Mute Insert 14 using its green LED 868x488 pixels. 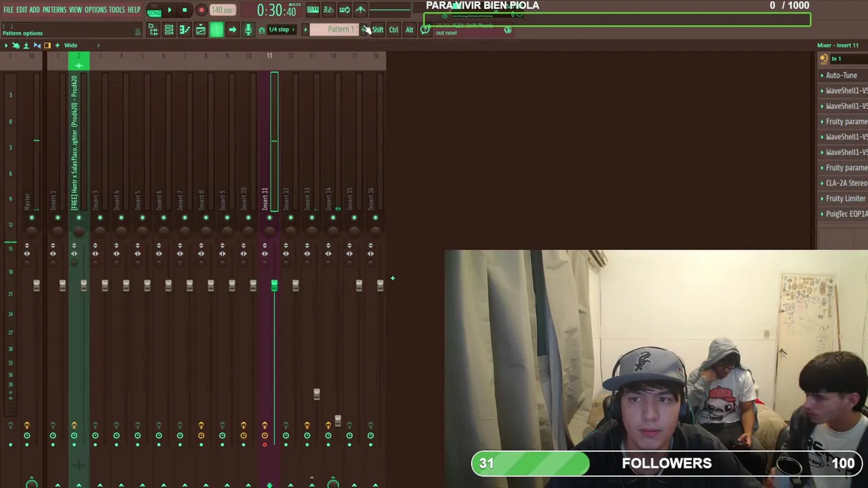pyautogui.click(x=333, y=218)
